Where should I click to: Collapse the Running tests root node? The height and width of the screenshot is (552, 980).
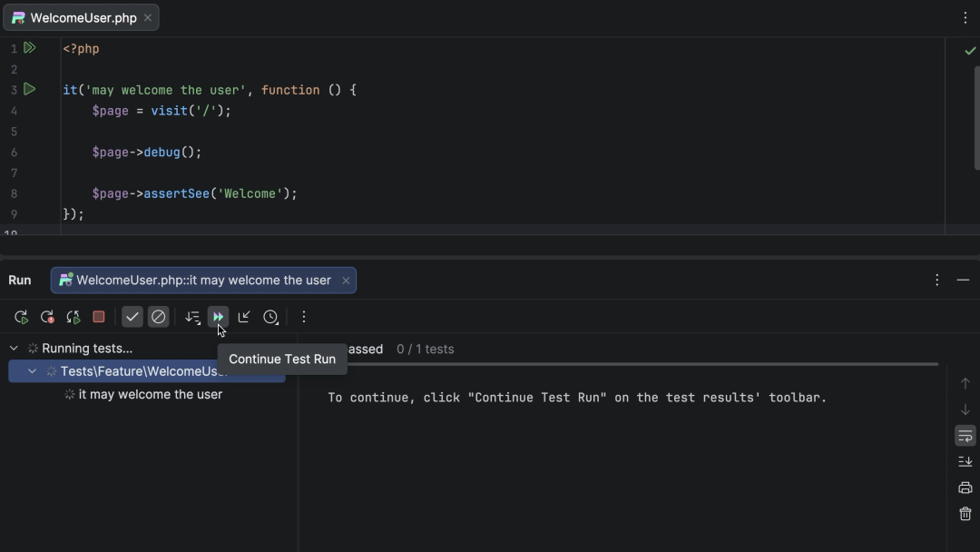[14, 349]
